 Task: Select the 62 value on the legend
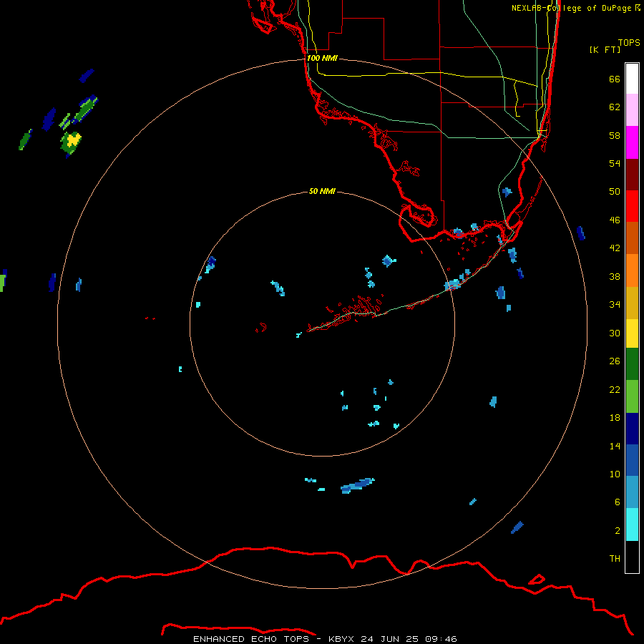615,107
